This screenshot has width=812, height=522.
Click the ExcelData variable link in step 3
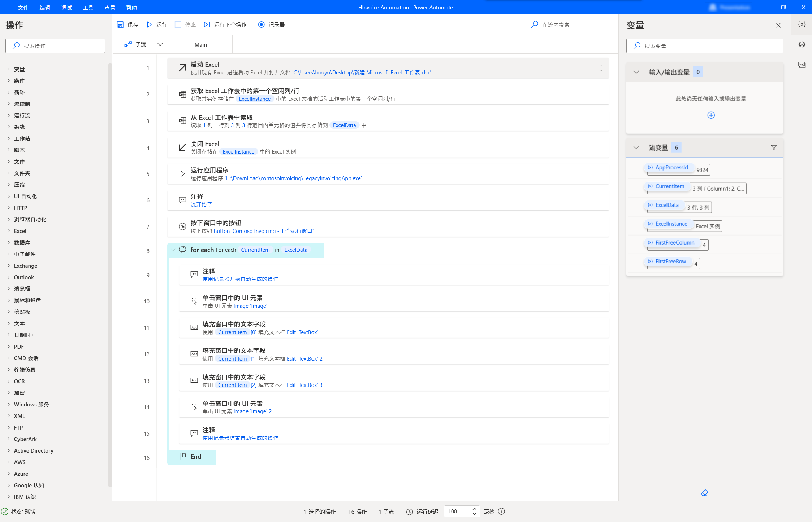point(344,125)
